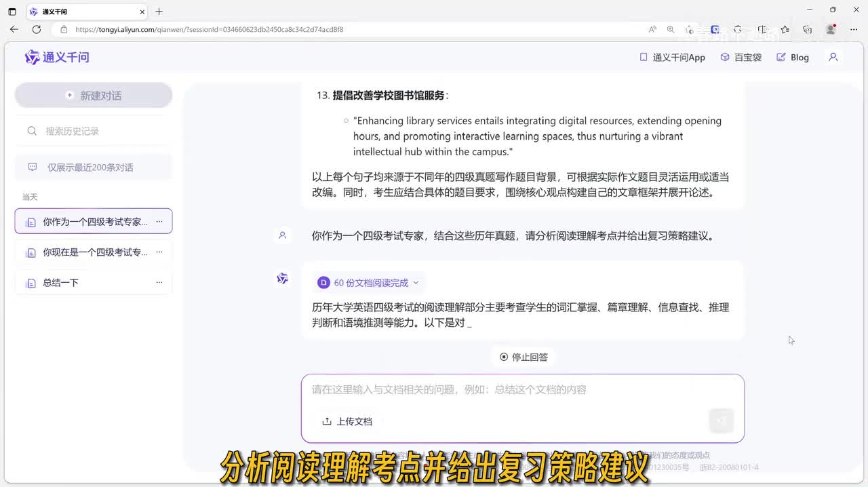Start a new chat with 新建对话
The height and width of the screenshot is (487, 868).
tap(94, 96)
